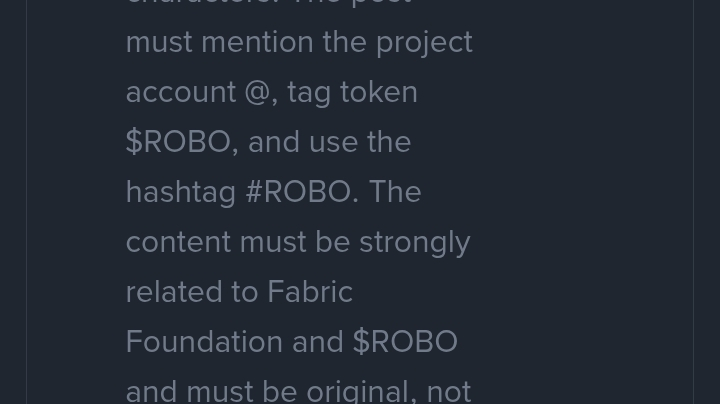Click the word 'Foundation'
The width and height of the screenshot is (720, 404).
(204, 342)
